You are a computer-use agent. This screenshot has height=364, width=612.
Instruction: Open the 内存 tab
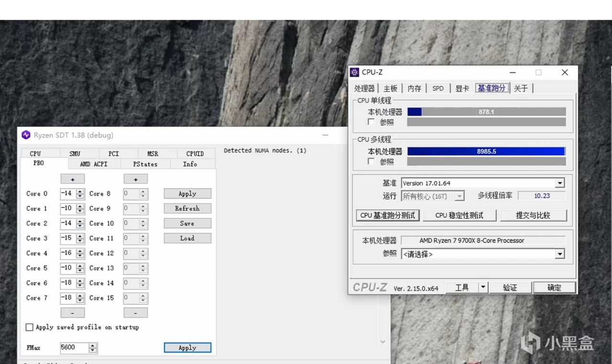point(415,88)
